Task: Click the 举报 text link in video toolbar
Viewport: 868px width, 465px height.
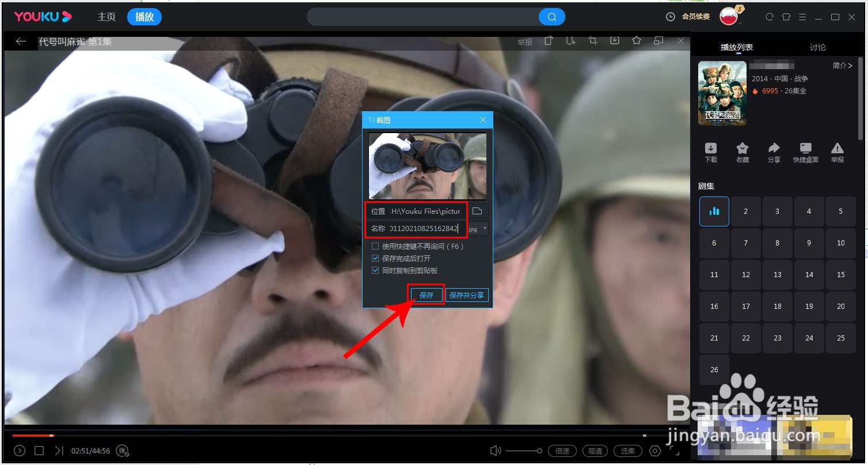Action: click(x=524, y=42)
